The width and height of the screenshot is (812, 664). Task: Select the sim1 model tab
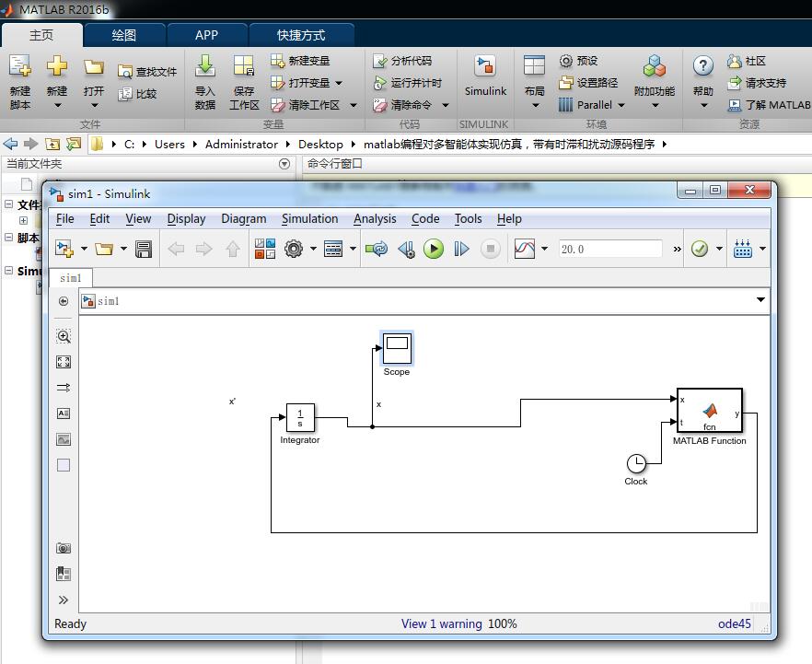click(x=71, y=278)
